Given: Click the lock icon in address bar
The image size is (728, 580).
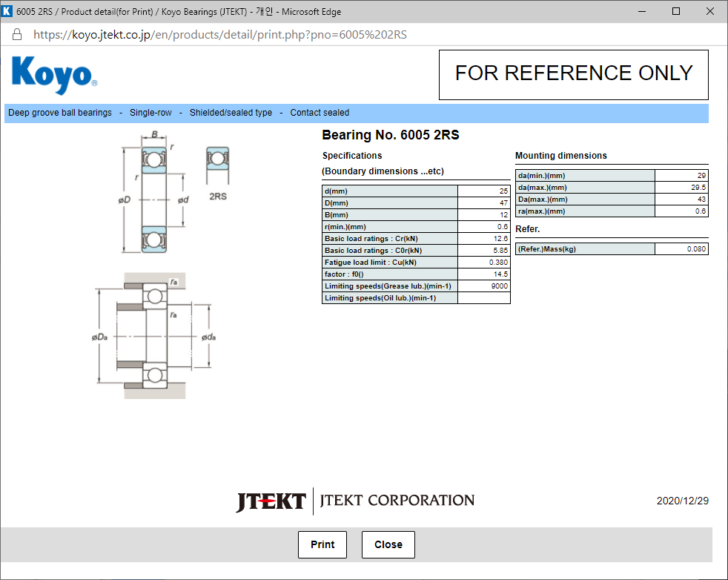Looking at the screenshot, I should [17, 34].
